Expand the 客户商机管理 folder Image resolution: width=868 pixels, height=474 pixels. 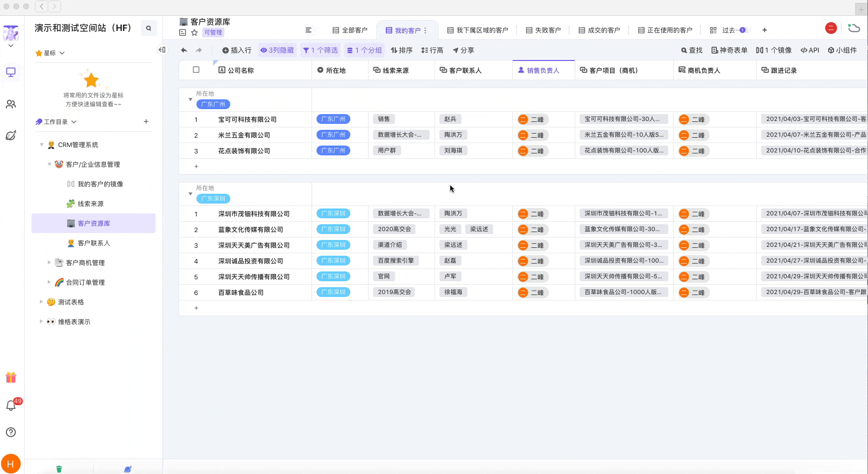[49, 263]
